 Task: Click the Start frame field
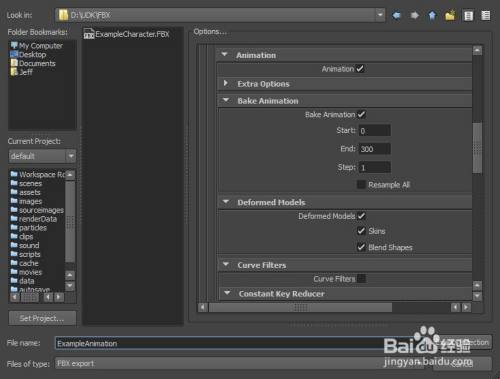click(375, 130)
